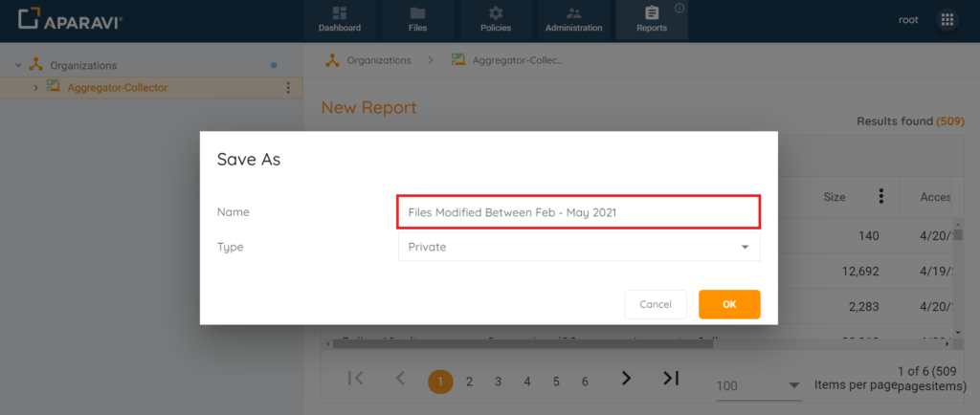The width and height of the screenshot is (980, 415).
Task: Open the apps grid menu icon
Action: 947,20
